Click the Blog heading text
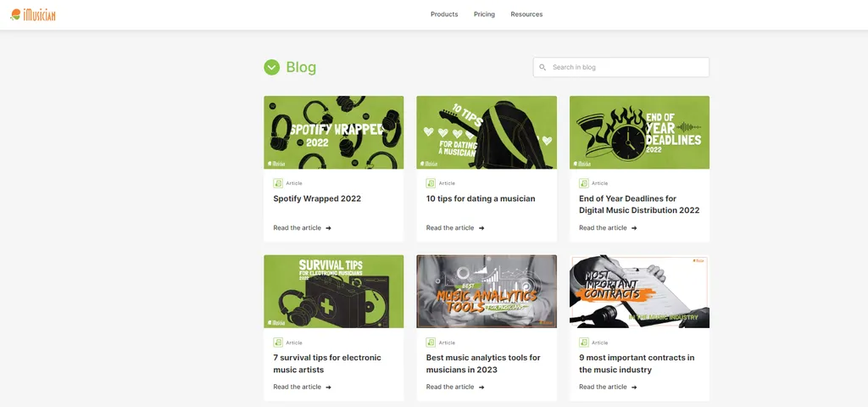 tap(301, 67)
